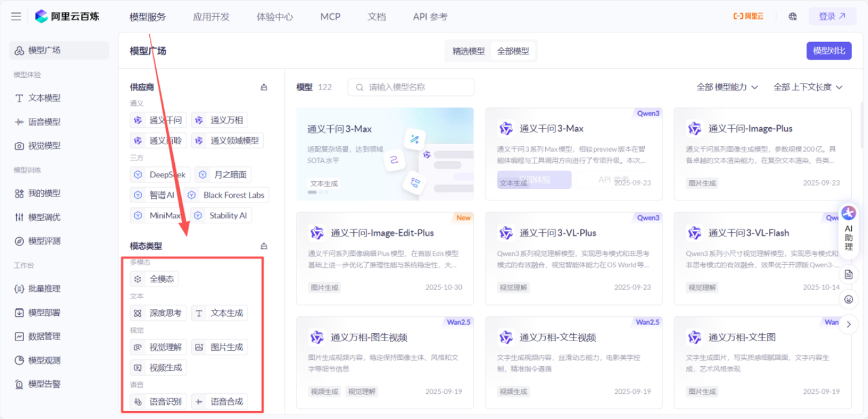Click the 登录 button

(x=832, y=16)
